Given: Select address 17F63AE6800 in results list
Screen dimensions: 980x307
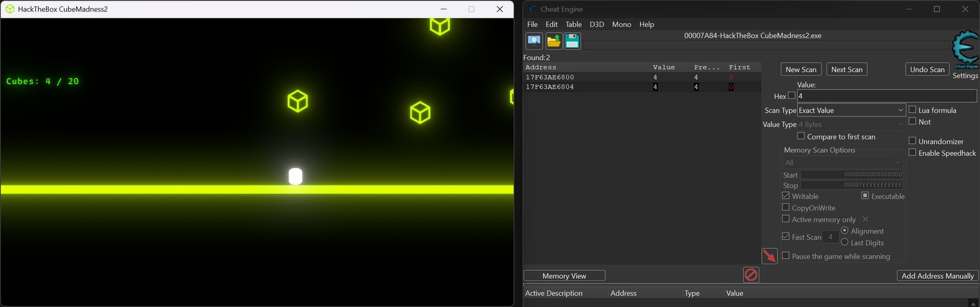Looking at the screenshot, I should (x=641, y=77).
